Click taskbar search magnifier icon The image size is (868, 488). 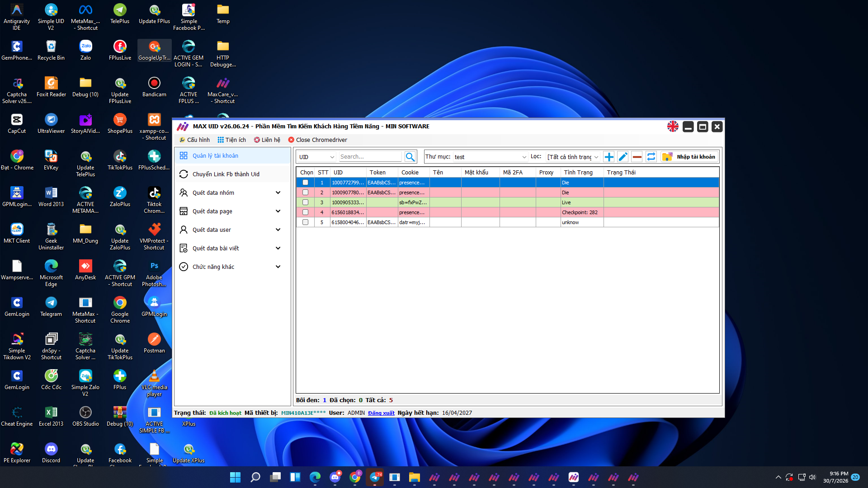pyautogui.click(x=255, y=477)
